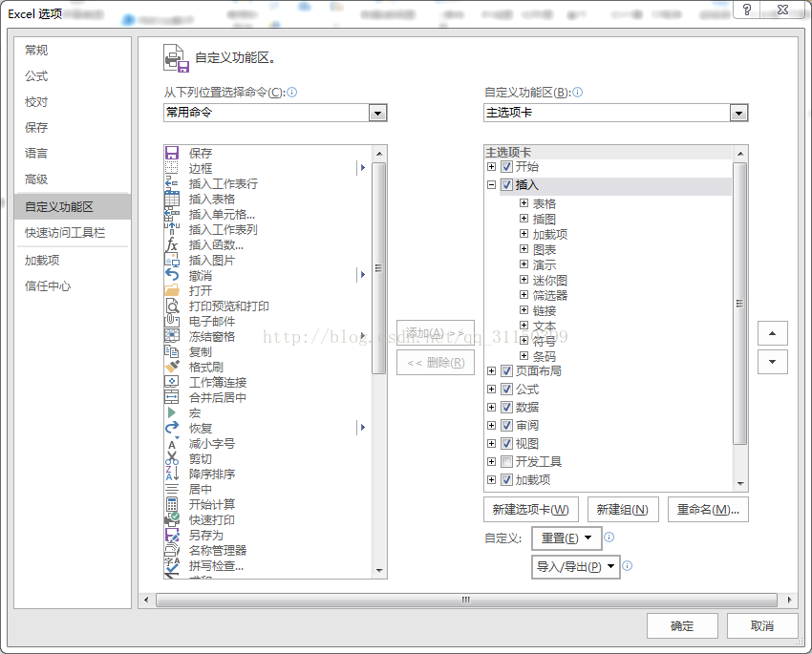Viewport: 812px width, 654px height.
Task: Click the horizontal scrollbar thumb
Action: tap(466, 600)
